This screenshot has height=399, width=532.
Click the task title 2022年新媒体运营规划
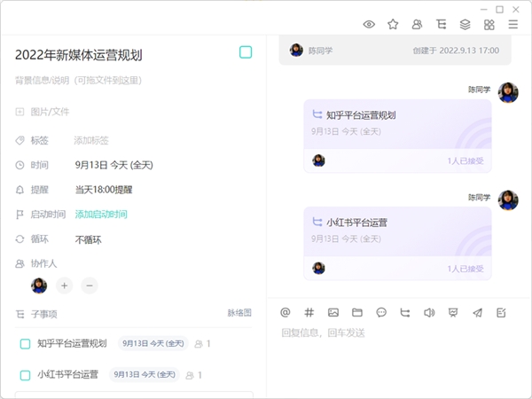pyautogui.click(x=79, y=55)
